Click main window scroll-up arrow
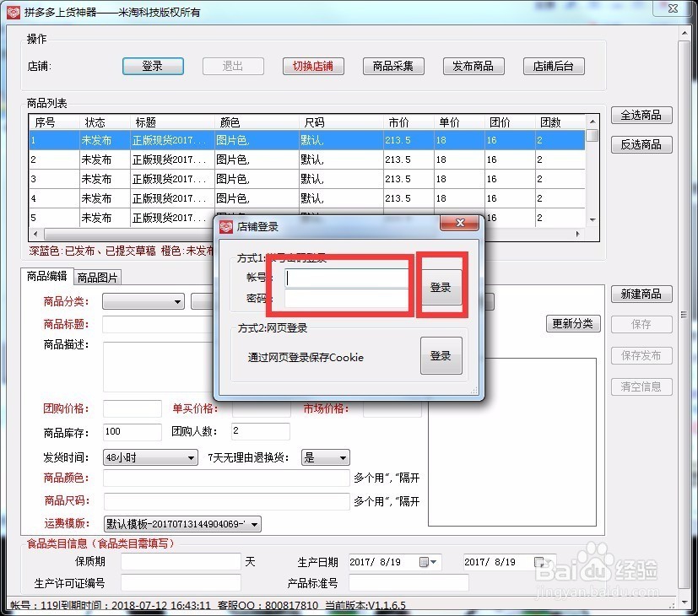Viewport: 698px width, 616px height. [684, 34]
